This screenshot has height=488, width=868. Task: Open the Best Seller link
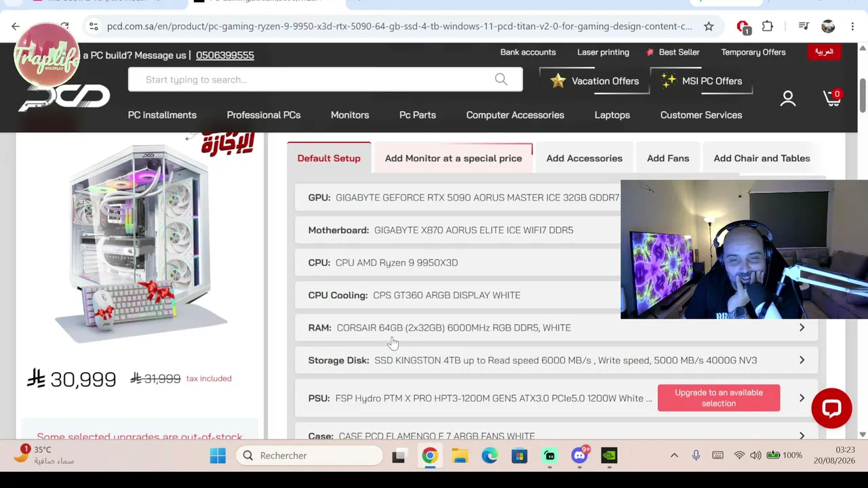[x=673, y=52]
